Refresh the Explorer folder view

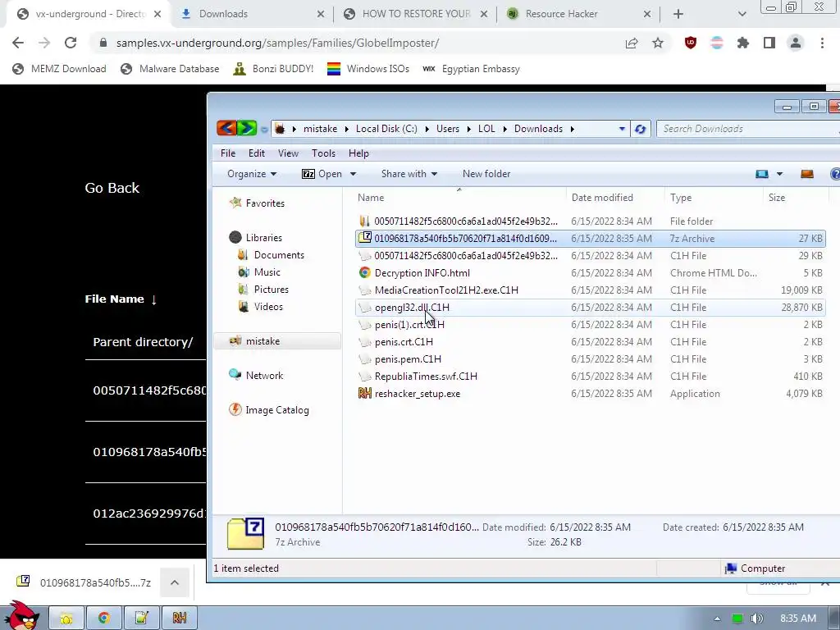[640, 129]
